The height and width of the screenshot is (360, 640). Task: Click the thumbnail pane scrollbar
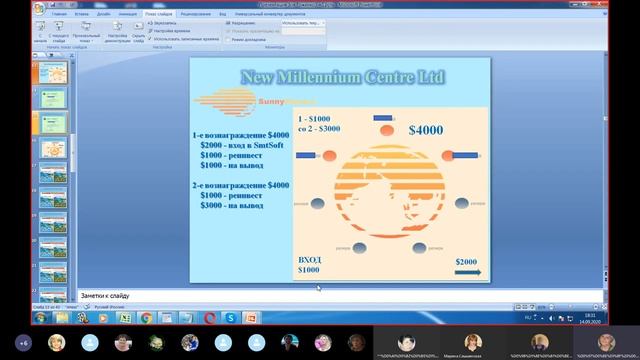[x=73, y=153]
